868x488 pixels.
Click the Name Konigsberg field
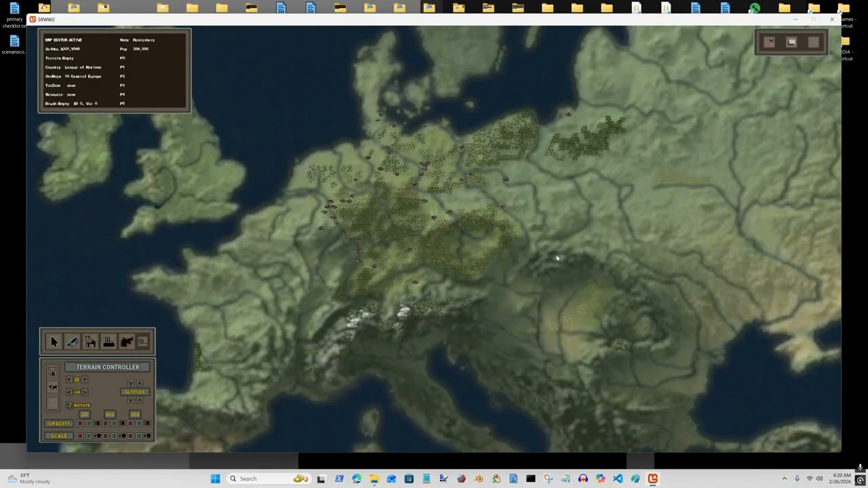(x=138, y=40)
